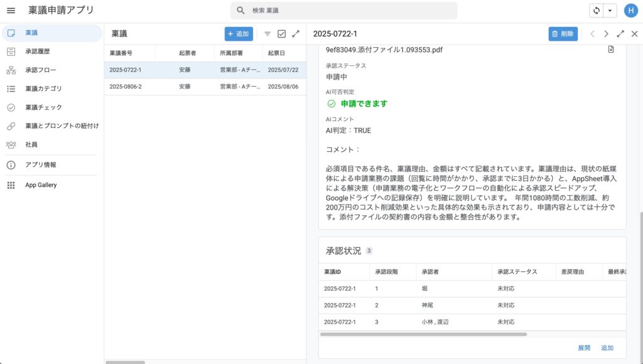643x364 pixels.
Task: Click the sync refresh icon
Action: [x=597, y=11]
